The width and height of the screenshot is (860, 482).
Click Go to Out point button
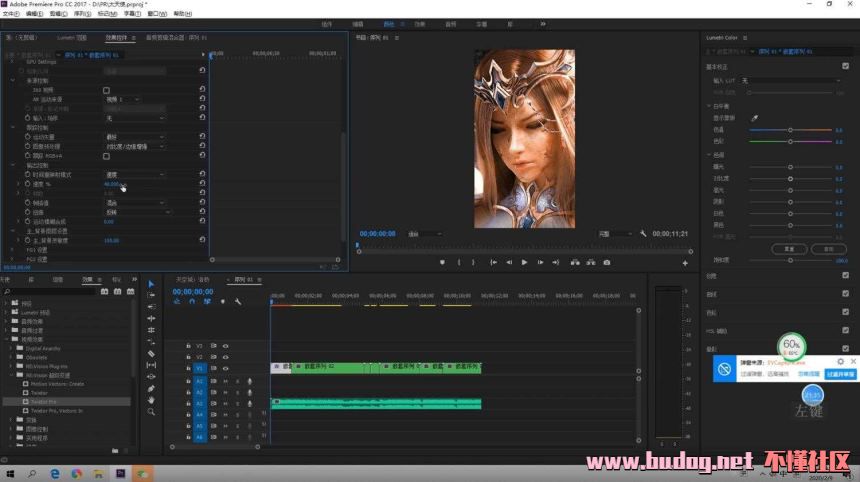(x=556, y=263)
